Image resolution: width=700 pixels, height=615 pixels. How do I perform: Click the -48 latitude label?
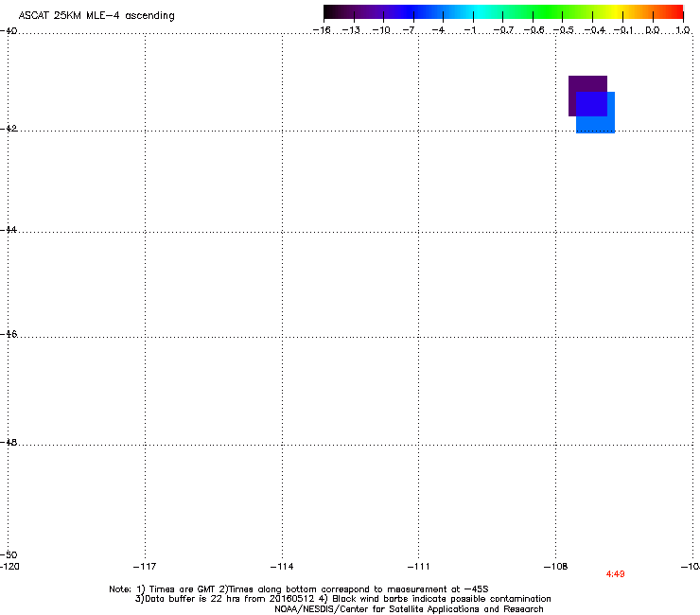point(9,442)
